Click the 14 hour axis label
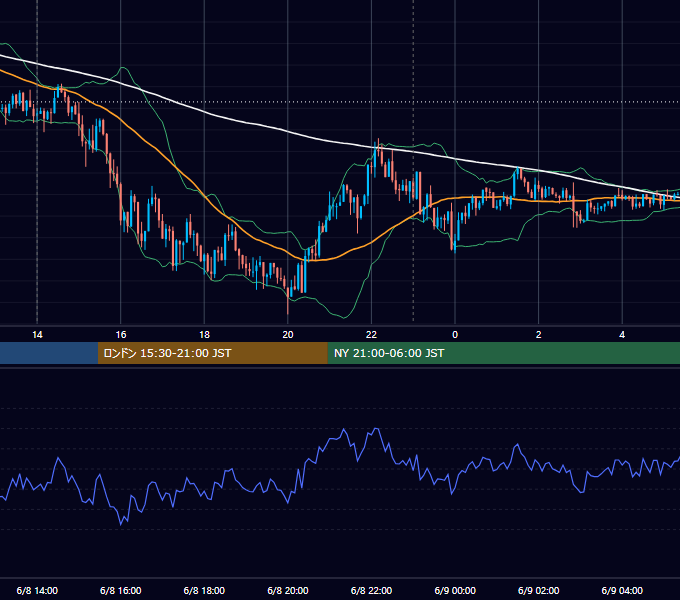This screenshot has height=600, width=680. (x=37, y=335)
